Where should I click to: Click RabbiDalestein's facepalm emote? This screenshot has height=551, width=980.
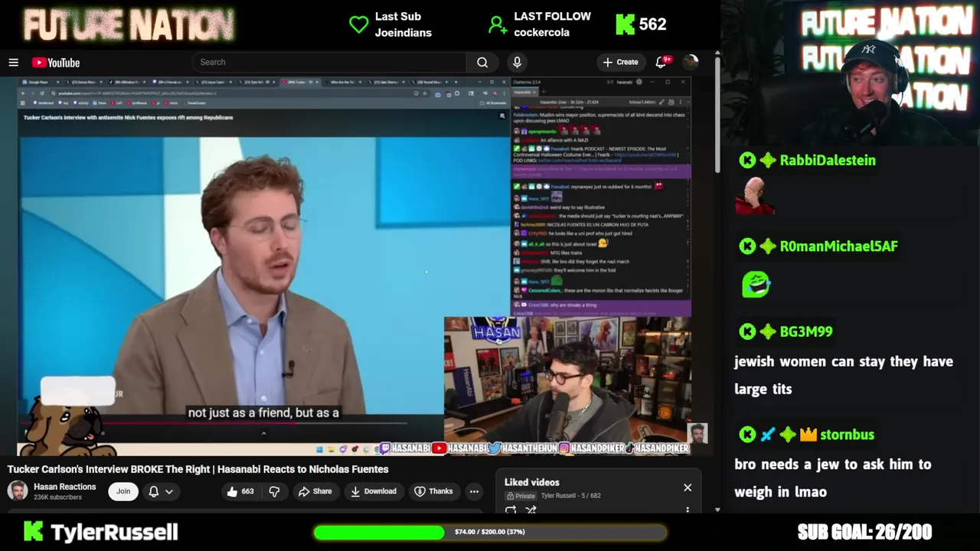pos(755,196)
